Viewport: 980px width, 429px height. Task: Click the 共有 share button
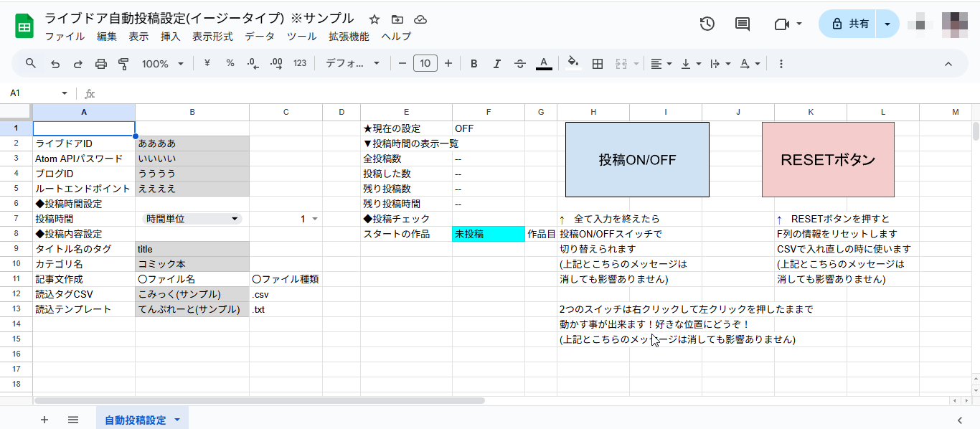(x=849, y=24)
